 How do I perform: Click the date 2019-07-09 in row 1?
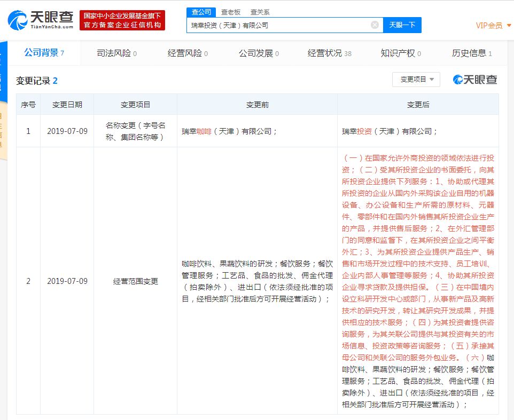pos(67,131)
